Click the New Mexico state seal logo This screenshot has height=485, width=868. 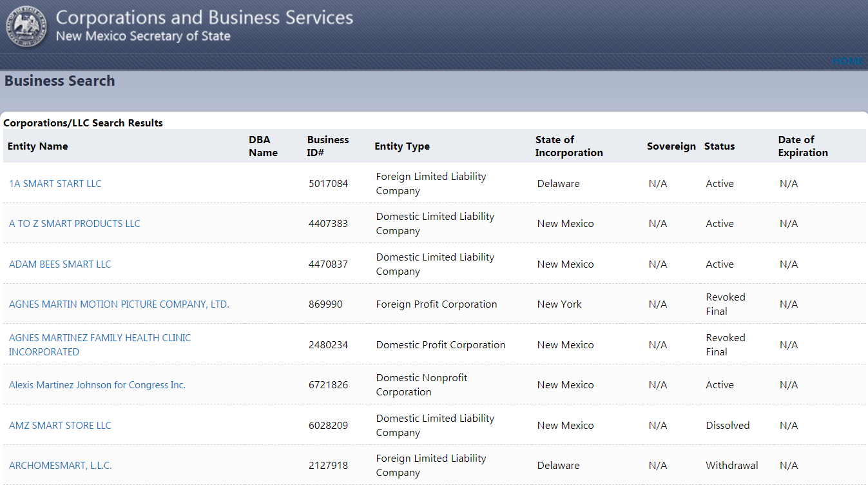tap(26, 27)
